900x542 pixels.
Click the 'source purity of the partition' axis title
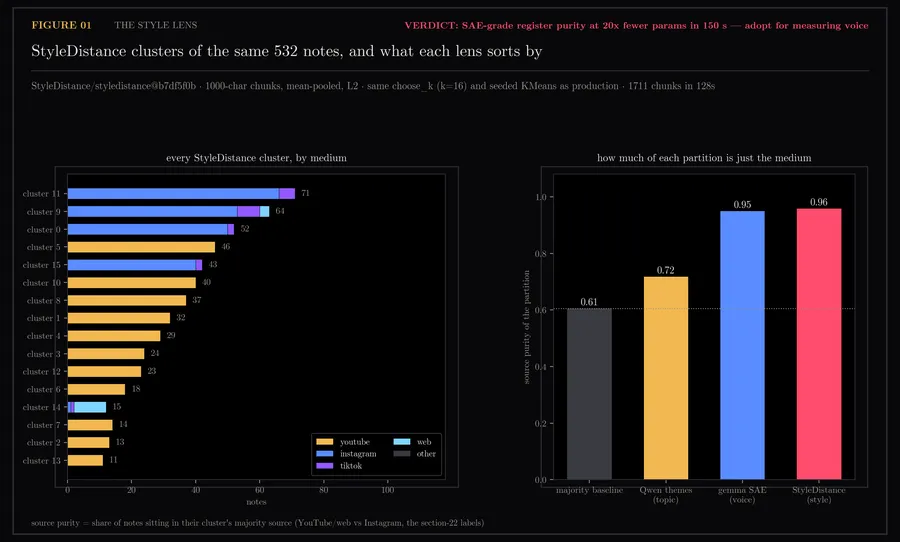526,327
